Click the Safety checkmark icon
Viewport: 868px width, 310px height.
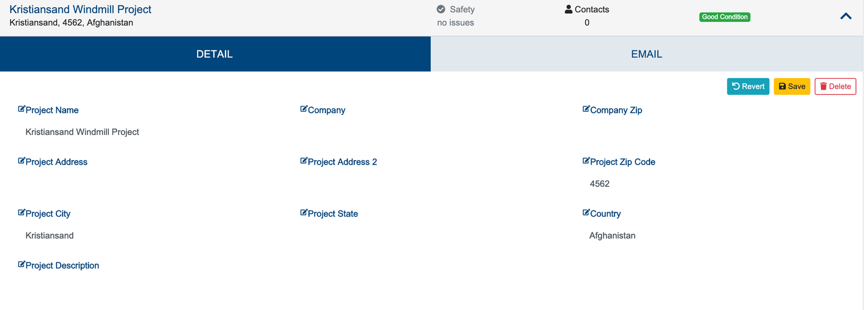[x=441, y=9]
